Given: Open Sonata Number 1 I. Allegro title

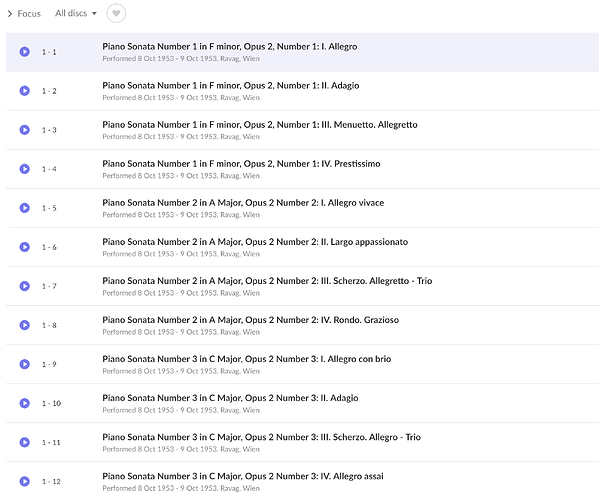Looking at the screenshot, I should (230, 47).
